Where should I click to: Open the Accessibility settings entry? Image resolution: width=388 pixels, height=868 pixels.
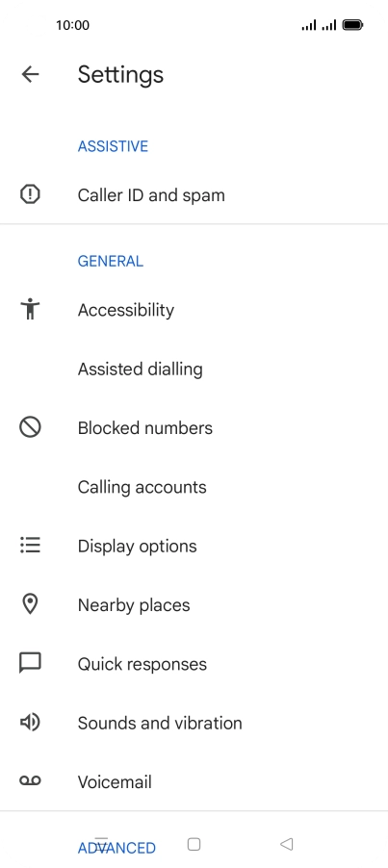(194, 310)
